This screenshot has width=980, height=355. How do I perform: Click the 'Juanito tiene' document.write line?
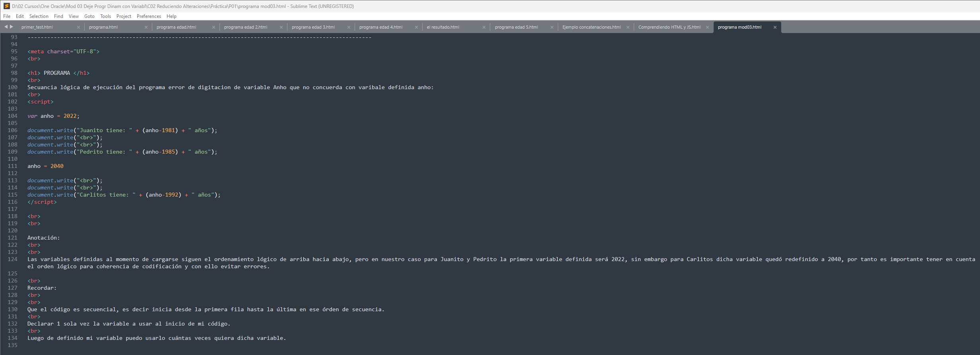coord(122,130)
